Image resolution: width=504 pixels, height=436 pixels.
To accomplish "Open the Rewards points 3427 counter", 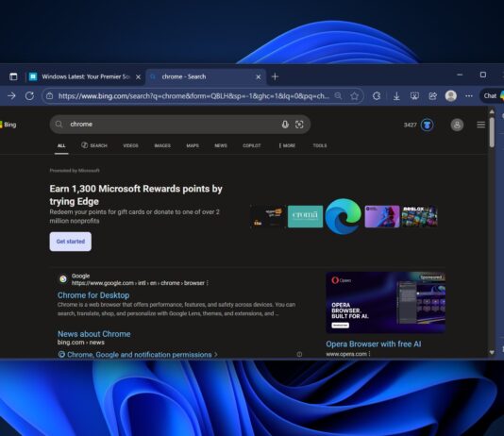I will click(x=411, y=125).
